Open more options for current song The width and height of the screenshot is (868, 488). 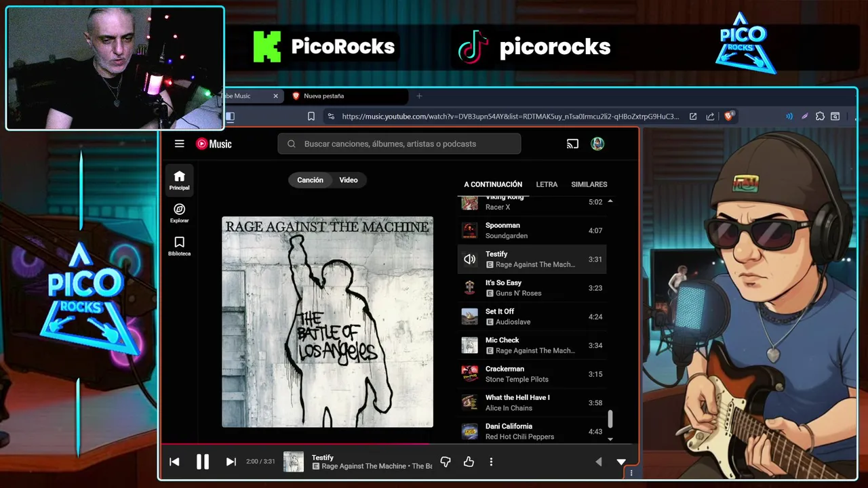(491, 462)
